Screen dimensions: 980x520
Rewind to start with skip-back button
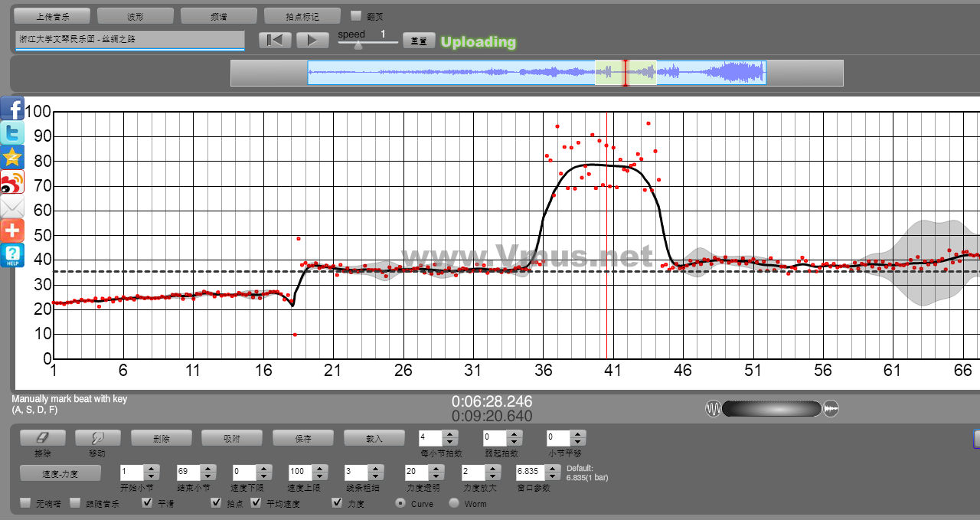click(x=275, y=41)
